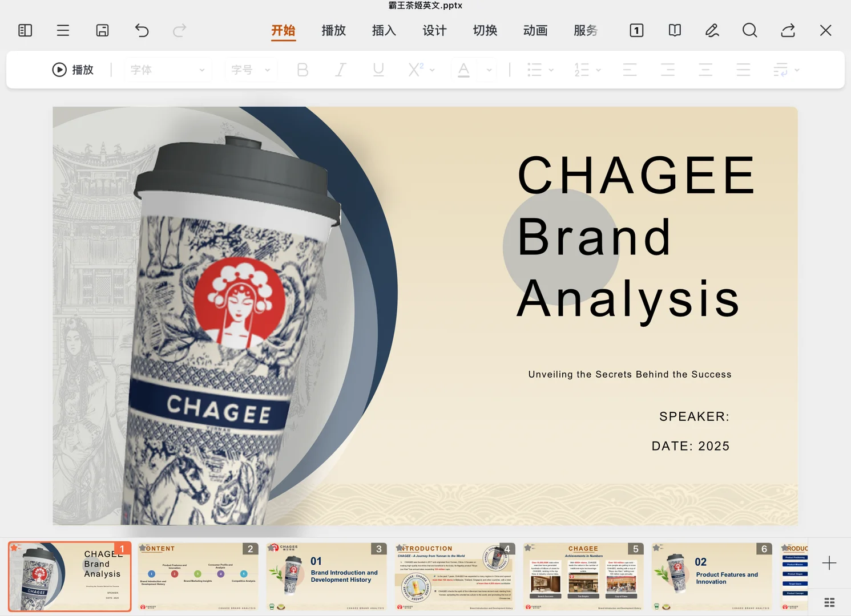Click the line spacing icon
The width and height of the screenshot is (851, 616).
point(780,70)
